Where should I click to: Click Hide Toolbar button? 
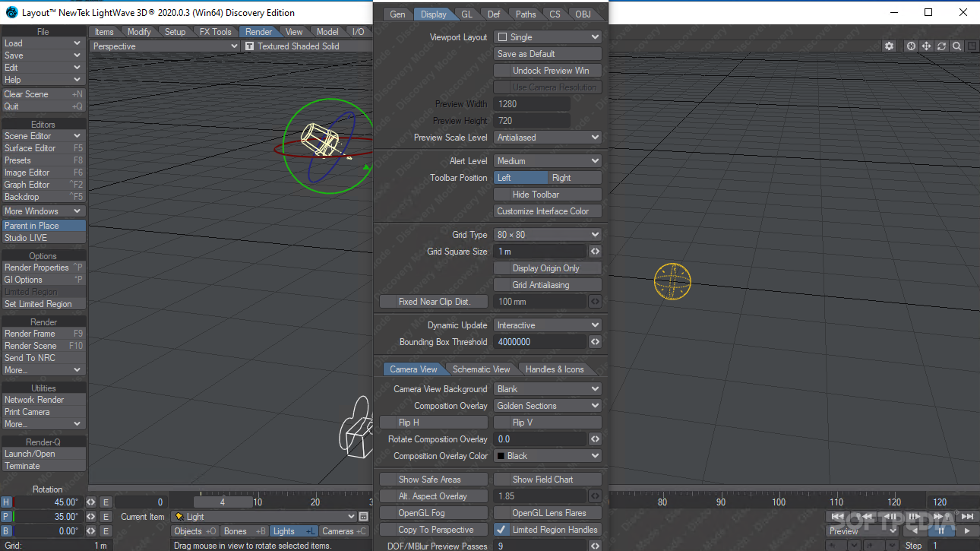[x=547, y=195]
